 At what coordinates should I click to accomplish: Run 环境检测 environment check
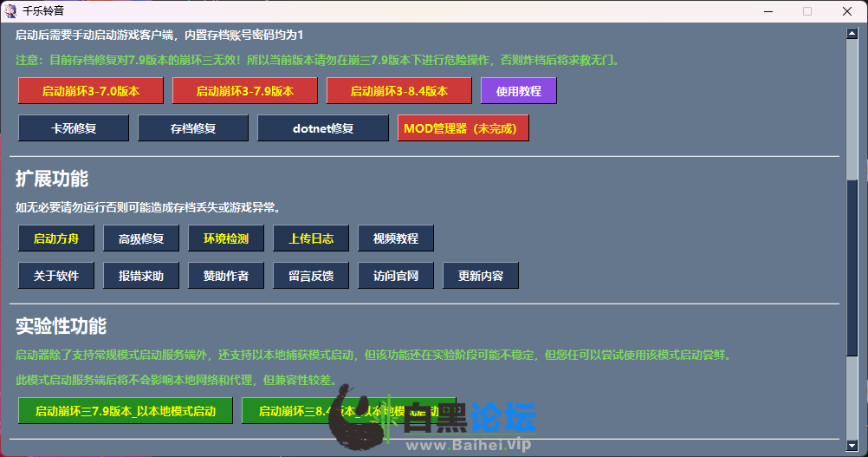226,238
